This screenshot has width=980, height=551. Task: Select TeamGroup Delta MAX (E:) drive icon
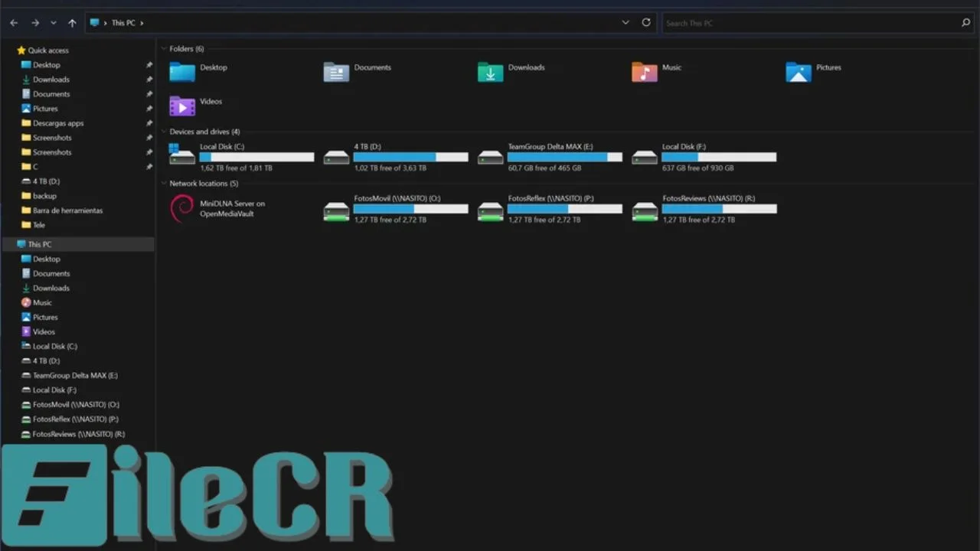click(x=490, y=157)
